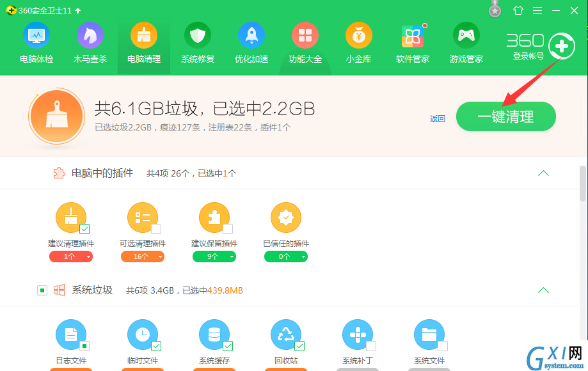Click the 系统垃圾 Windows logo icon
The width and height of the screenshot is (588, 371).
point(59,290)
